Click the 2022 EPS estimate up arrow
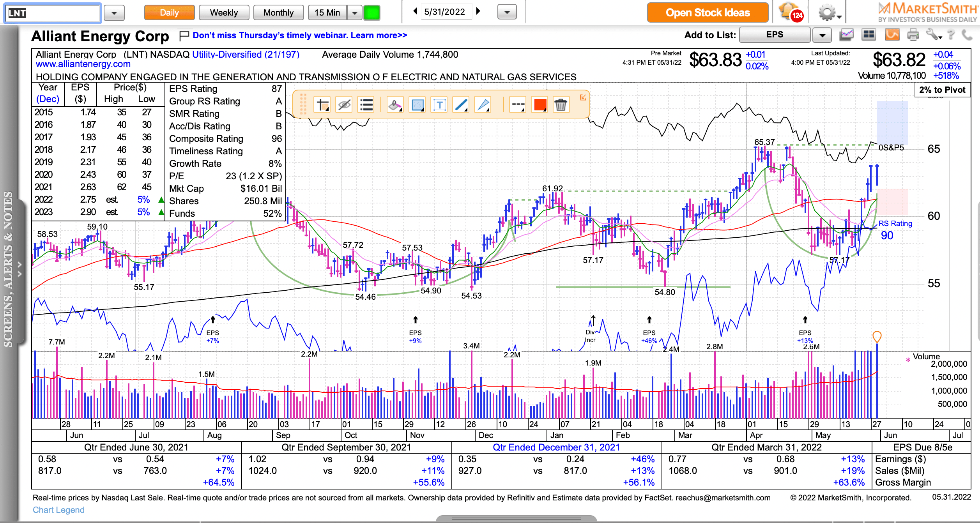Screen dimensions: 980x523 pos(161,200)
